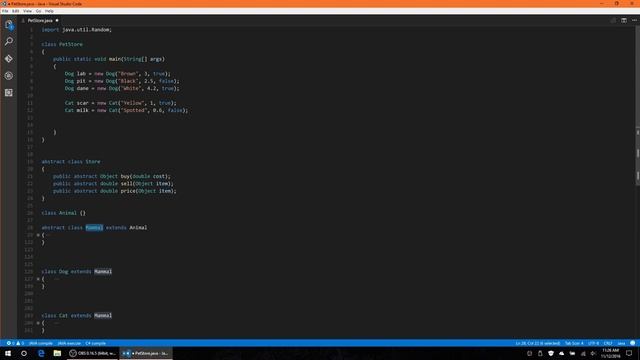Open the Edit menu
The image size is (640, 360).
16,11
